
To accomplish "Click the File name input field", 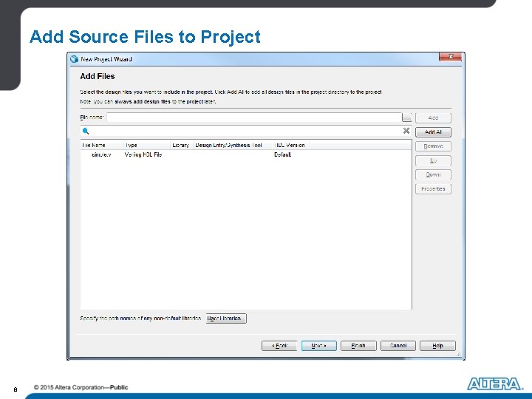I will 254,117.
